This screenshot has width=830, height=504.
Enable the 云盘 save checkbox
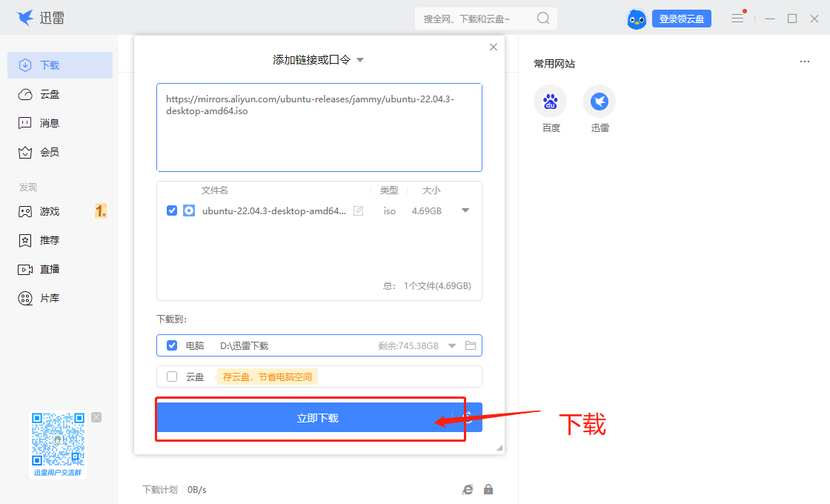coord(171,377)
